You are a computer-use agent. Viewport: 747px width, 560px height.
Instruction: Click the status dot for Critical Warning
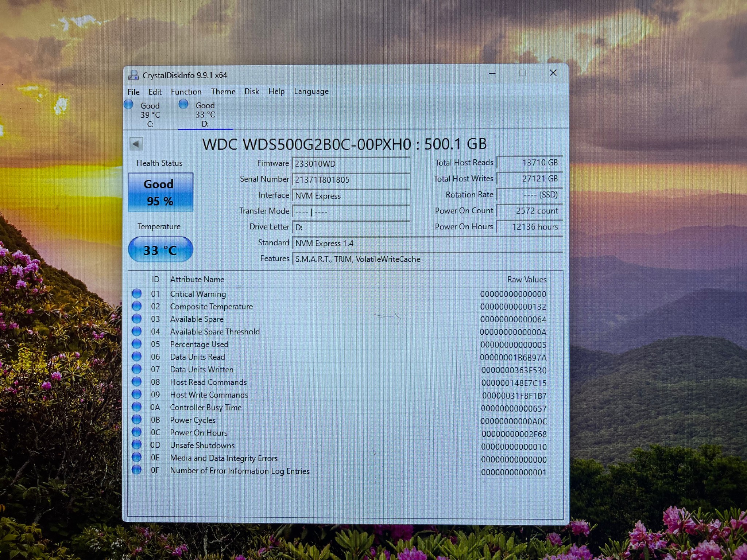[x=137, y=293]
